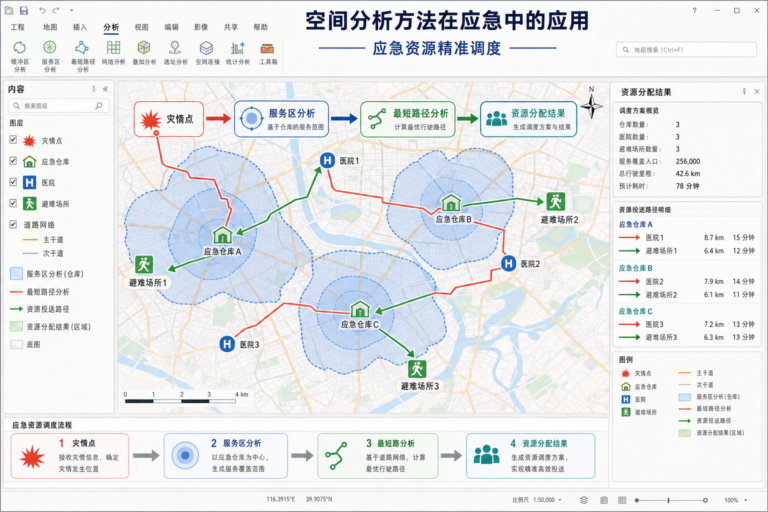The image size is (768, 512).
Task: Open the 缓冲区分析 buffer analysis tool
Action: point(20,56)
